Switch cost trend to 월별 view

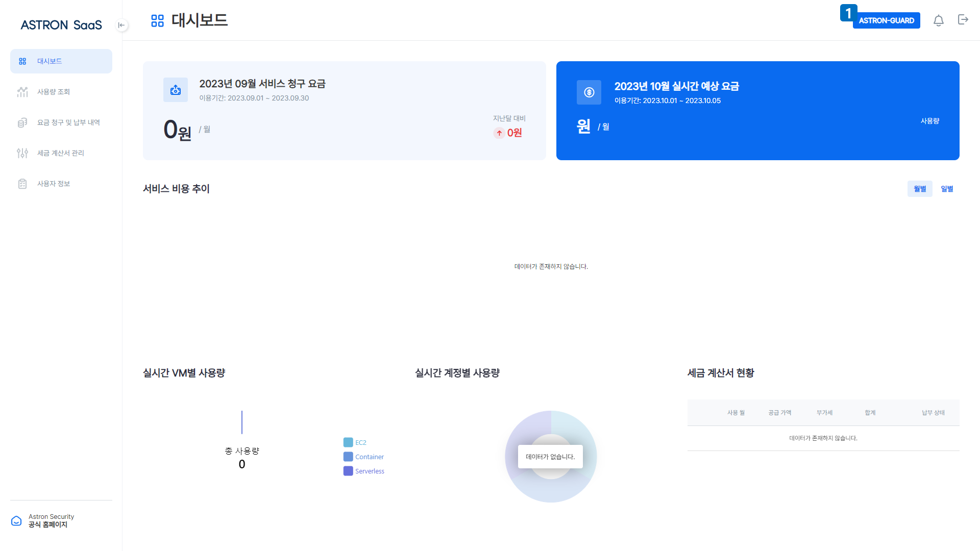(920, 189)
